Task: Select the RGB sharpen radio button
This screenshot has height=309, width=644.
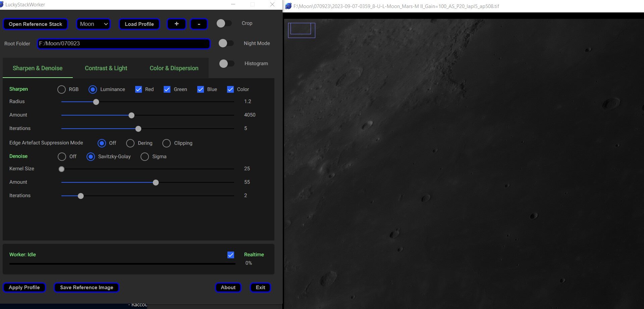Action: tap(61, 89)
